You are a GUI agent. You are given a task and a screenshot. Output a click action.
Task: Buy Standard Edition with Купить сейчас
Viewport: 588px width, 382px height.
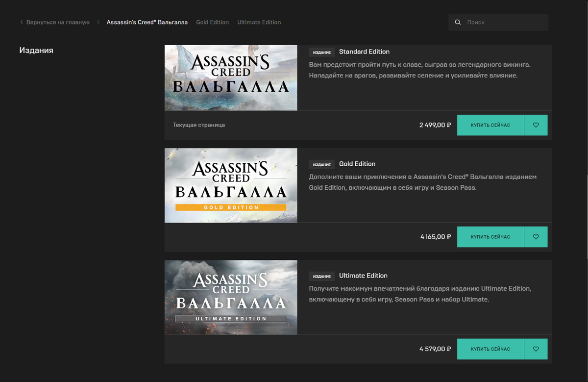[490, 125]
